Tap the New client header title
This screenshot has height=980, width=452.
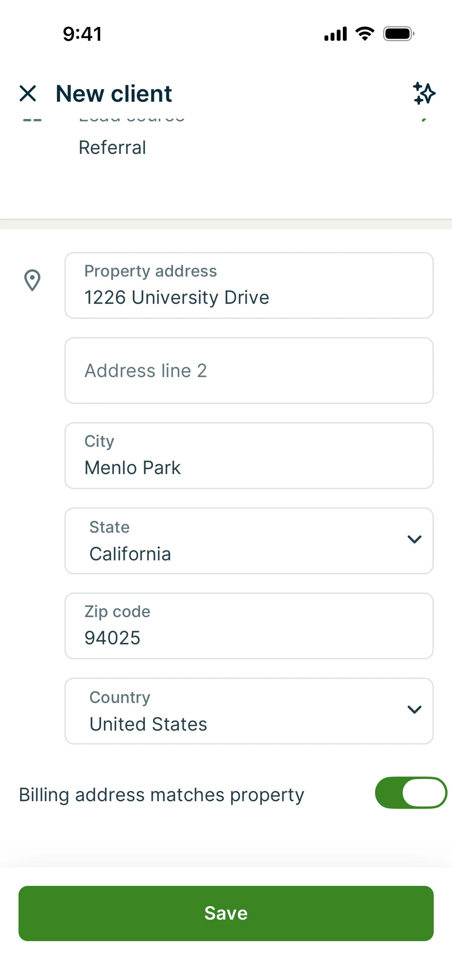pyautogui.click(x=114, y=93)
